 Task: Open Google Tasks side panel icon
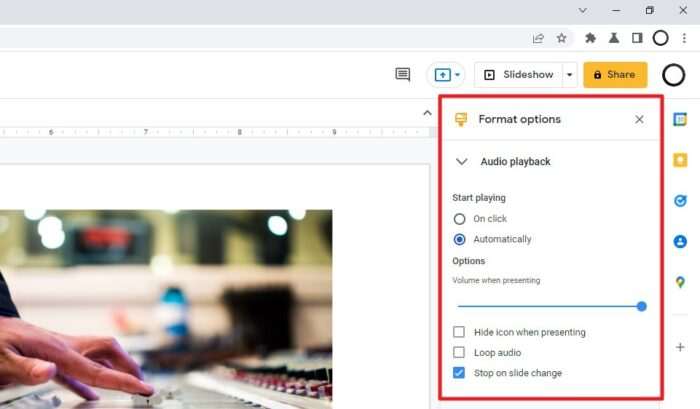point(680,201)
